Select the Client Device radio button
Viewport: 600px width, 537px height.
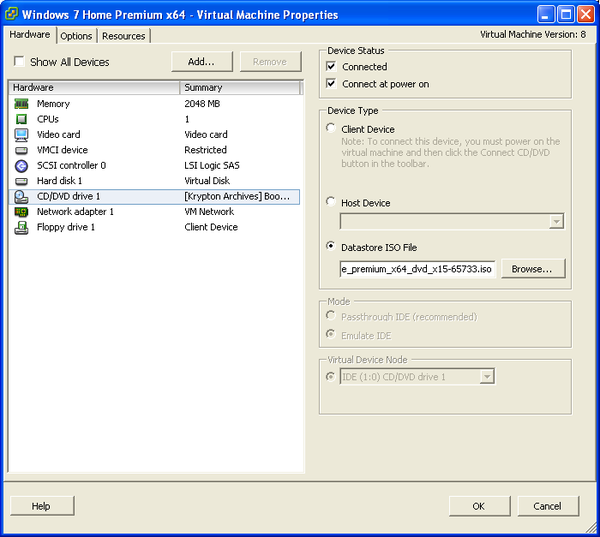click(331, 129)
